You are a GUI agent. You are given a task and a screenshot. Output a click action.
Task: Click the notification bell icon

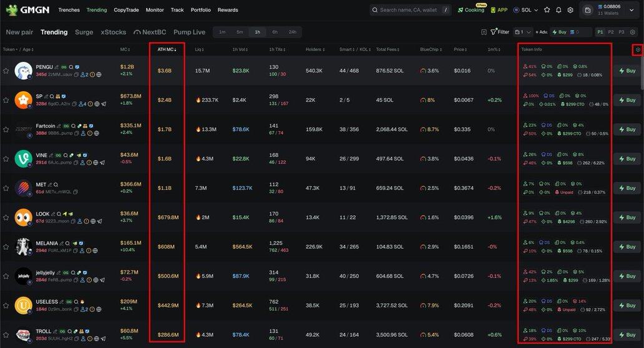(559, 10)
